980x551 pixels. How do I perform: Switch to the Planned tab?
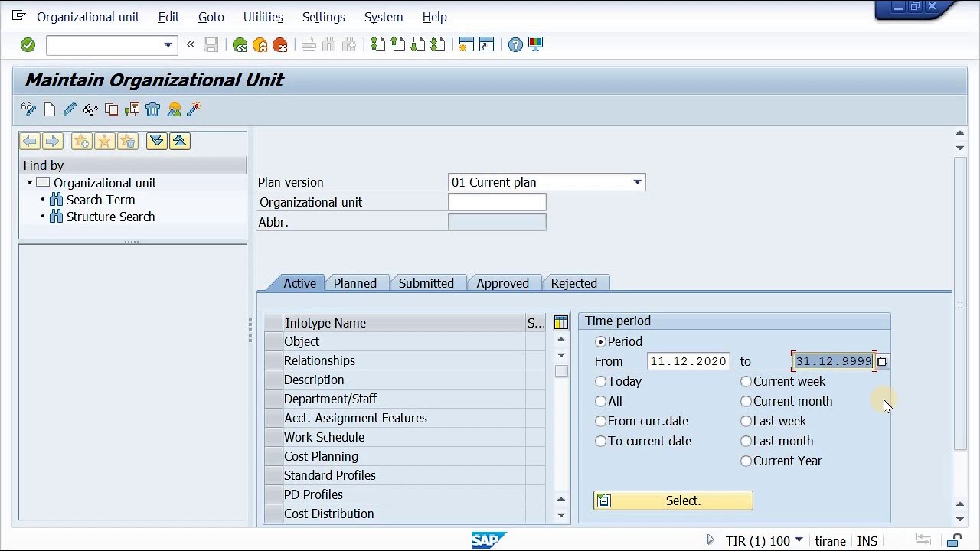[x=355, y=283]
